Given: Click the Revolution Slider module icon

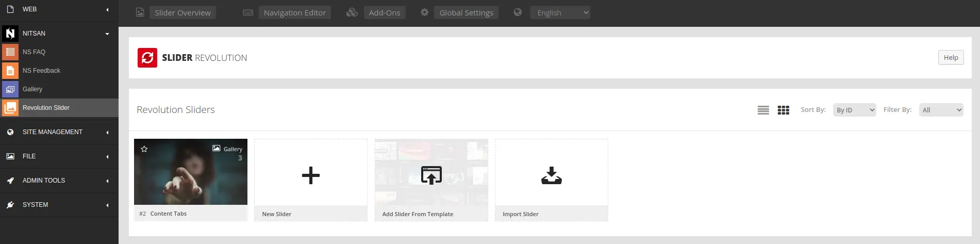Looking at the screenshot, I should point(10,108).
